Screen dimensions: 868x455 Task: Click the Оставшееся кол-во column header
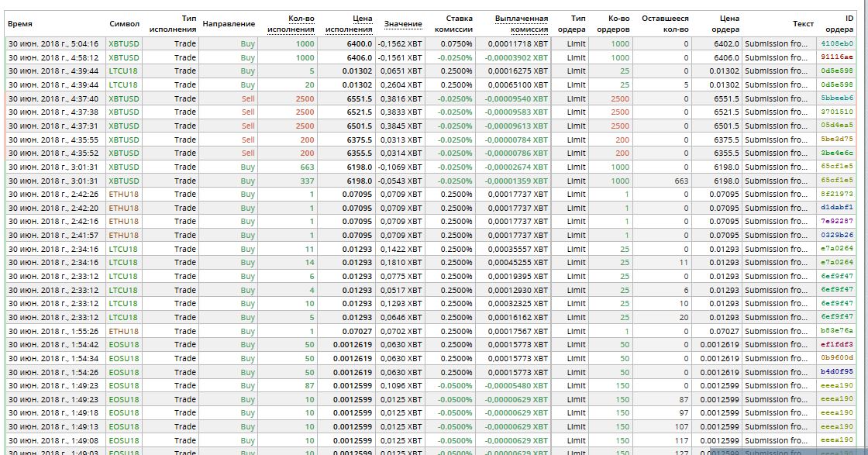666,24
